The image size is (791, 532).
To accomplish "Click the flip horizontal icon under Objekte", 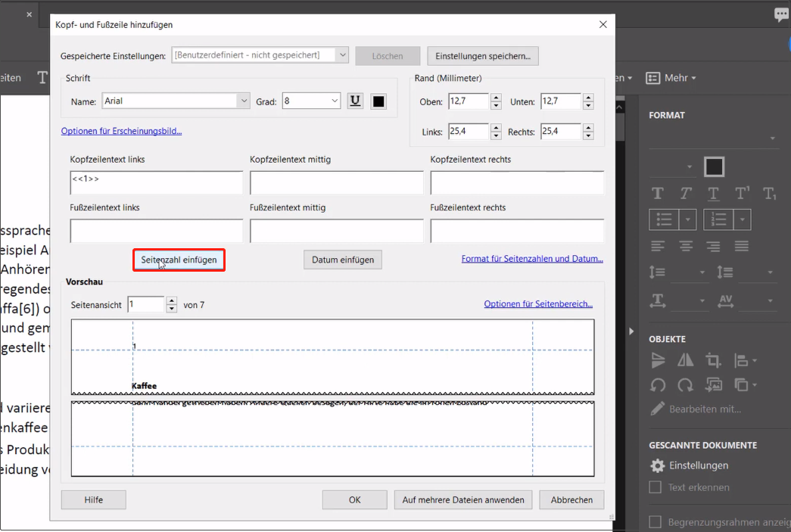I will [x=685, y=360].
